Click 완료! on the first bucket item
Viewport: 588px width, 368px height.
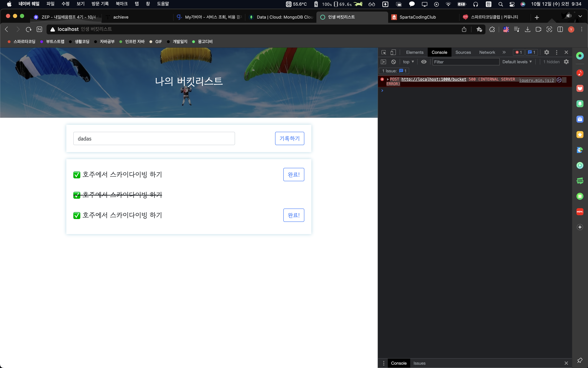coord(293,175)
